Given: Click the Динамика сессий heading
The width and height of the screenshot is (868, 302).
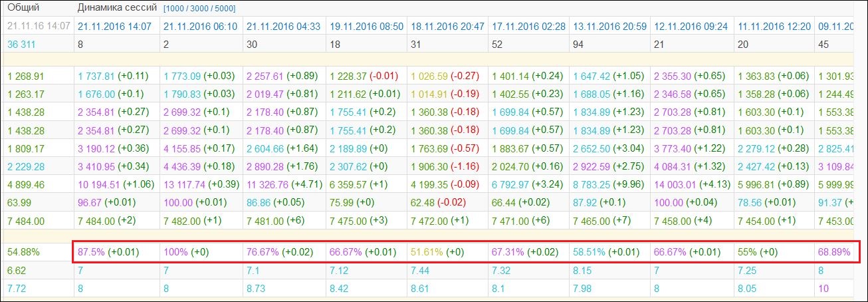Looking at the screenshot, I should [118, 8].
